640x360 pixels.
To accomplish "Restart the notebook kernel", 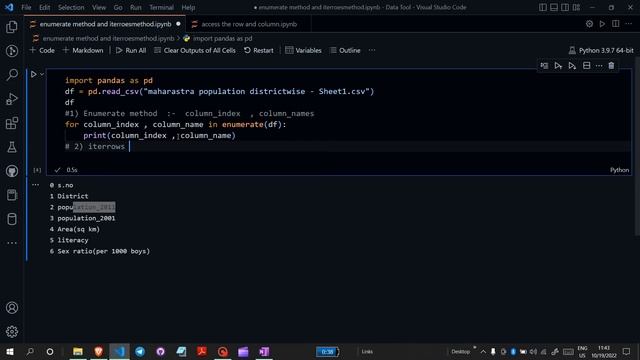I will click(x=259, y=50).
